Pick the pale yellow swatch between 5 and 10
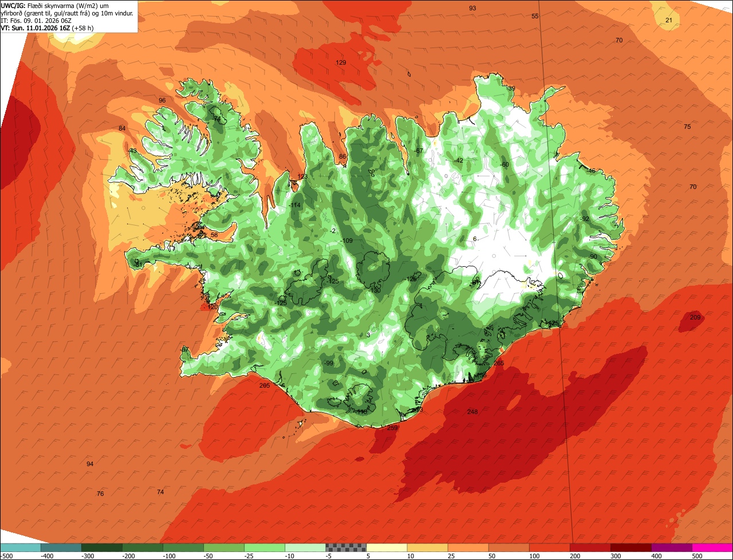 (387, 547)
